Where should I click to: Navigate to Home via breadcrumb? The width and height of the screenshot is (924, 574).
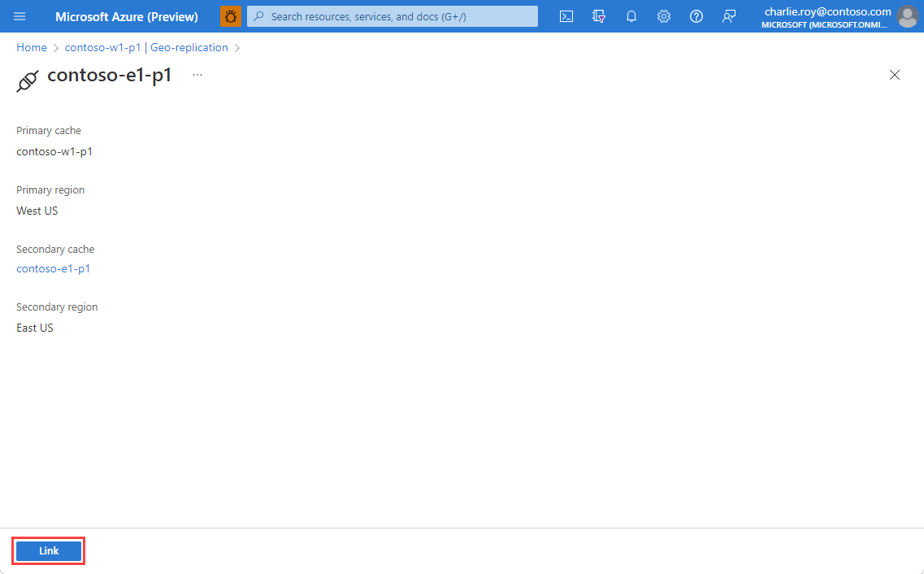point(31,47)
